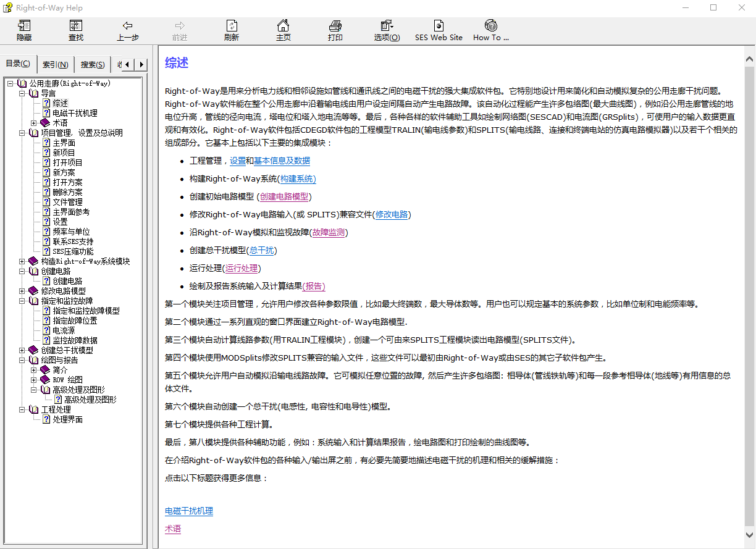The height and width of the screenshot is (549, 756).
Task: Open the 频率与单位 tree topic
Action: pos(71,232)
